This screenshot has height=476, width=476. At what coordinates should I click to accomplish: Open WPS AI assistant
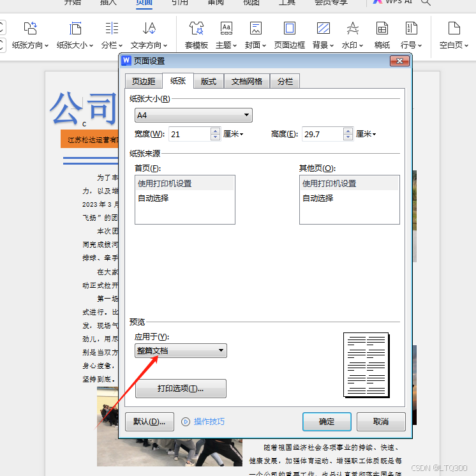(x=392, y=2)
